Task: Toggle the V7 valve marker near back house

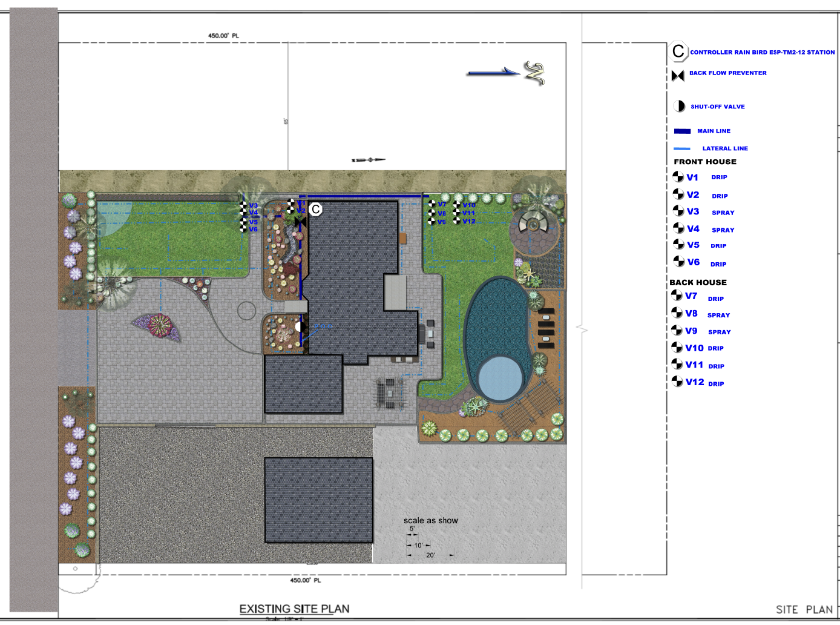Action: coord(432,205)
